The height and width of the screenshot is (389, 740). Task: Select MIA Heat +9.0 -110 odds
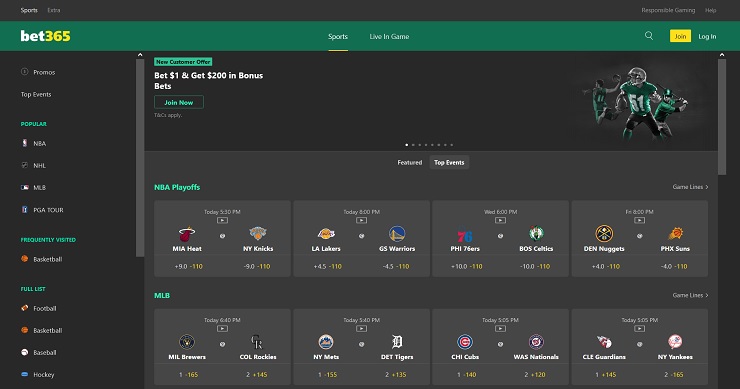[188, 266]
